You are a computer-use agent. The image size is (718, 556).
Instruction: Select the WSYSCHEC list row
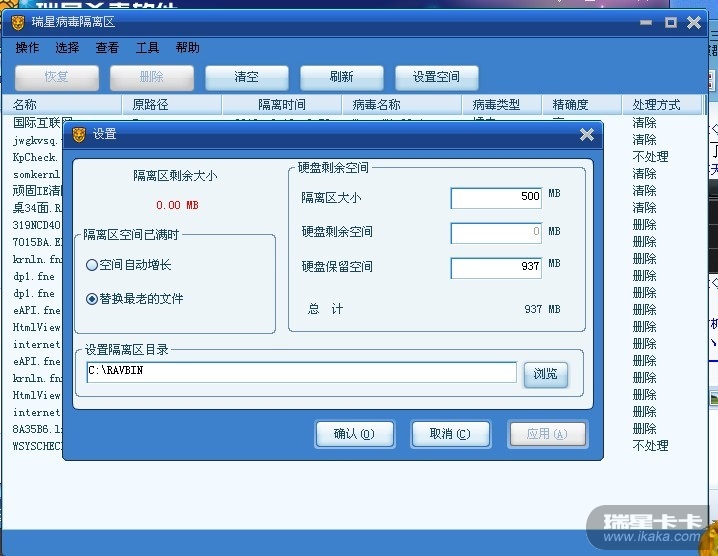[x=37, y=446]
